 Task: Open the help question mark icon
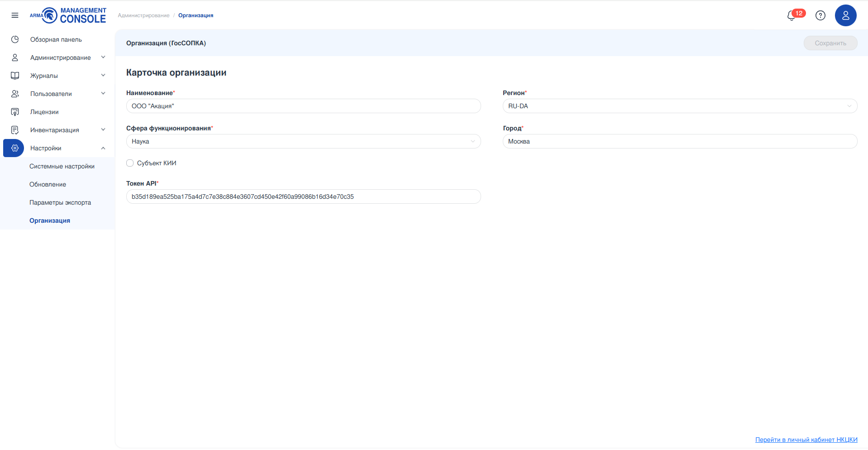[x=820, y=16]
